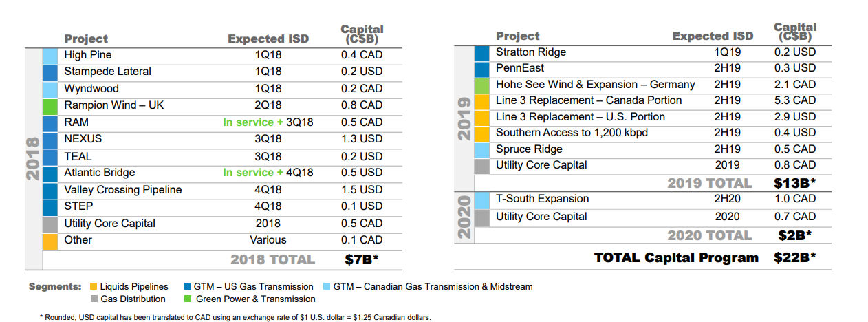Click 'In service + 3Q18' for RAM
Viewport: 868px width, 322px height.
pyautogui.click(x=268, y=122)
